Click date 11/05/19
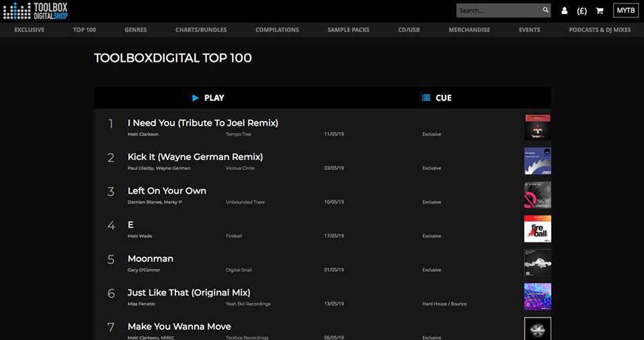 pyautogui.click(x=334, y=134)
